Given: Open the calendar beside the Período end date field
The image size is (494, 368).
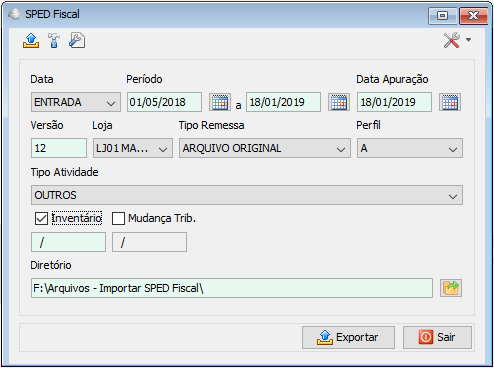Looking at the screenshot, I should pos(339,102).
